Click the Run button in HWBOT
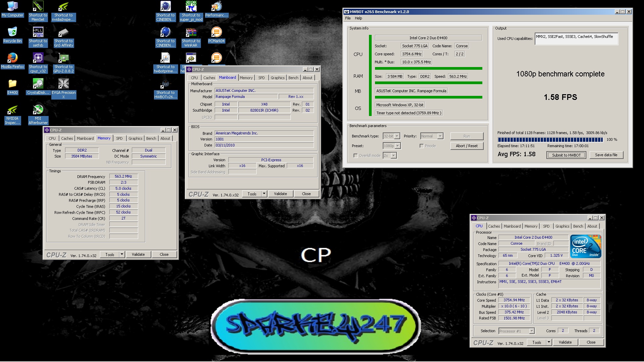Viewport: 644px width, 362px height. pyautogui.click(x=467, y=136)
